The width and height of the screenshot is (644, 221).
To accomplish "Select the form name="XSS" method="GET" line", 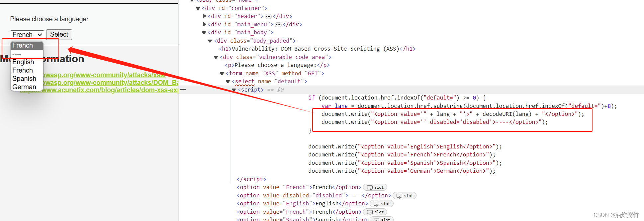I will pyautogui.click(x=275, y=73).
